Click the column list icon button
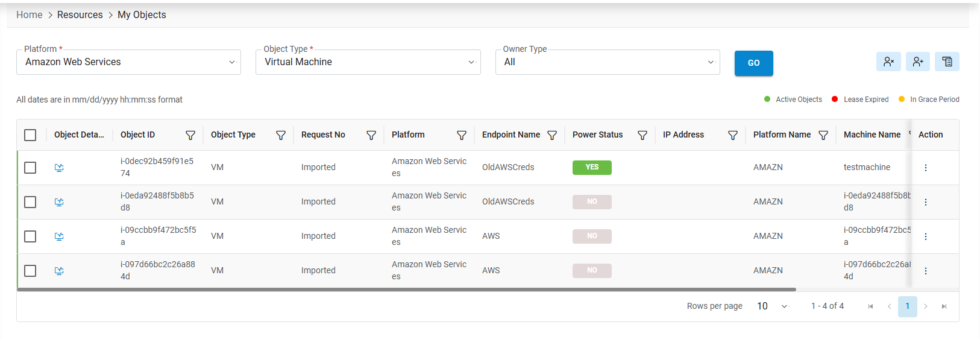 coord(947,62)
